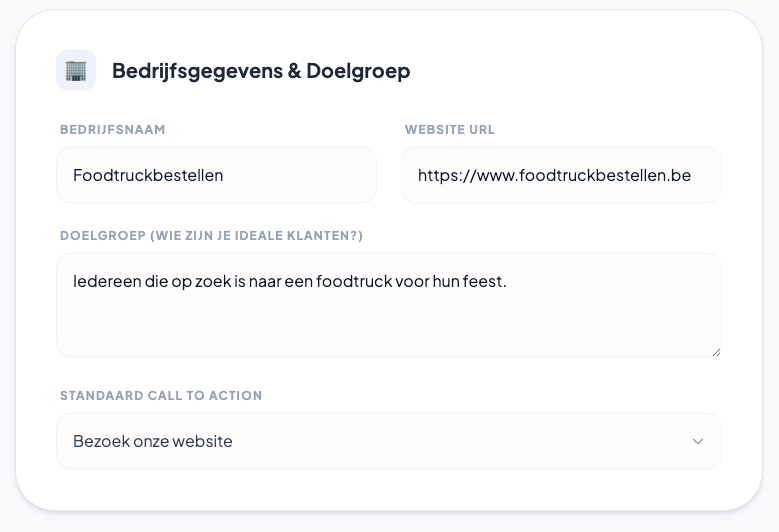Click inside the Doelgroep textarea

[x=389, y=305]
